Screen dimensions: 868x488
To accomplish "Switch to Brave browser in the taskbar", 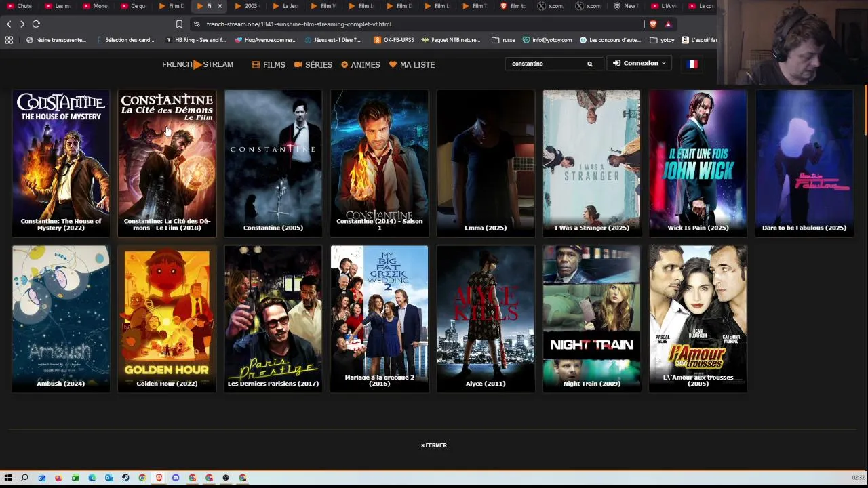I will click(159, 478).
